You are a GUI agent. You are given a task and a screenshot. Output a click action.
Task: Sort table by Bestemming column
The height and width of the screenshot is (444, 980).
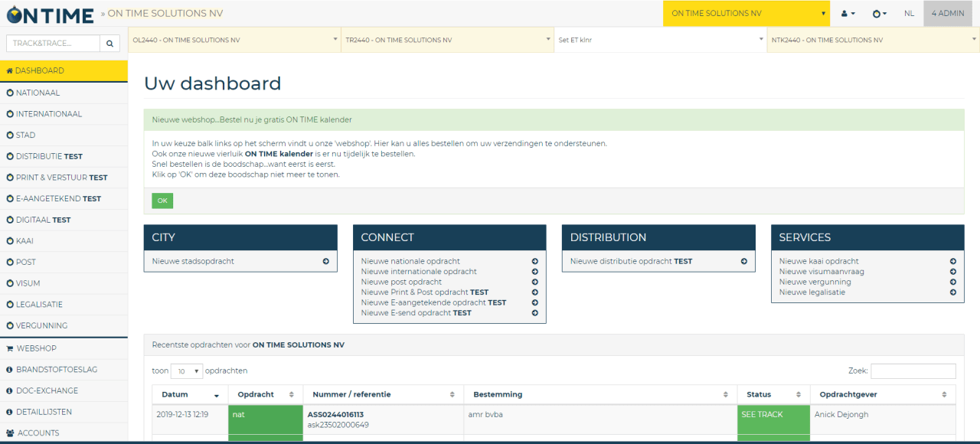[601, 394]
